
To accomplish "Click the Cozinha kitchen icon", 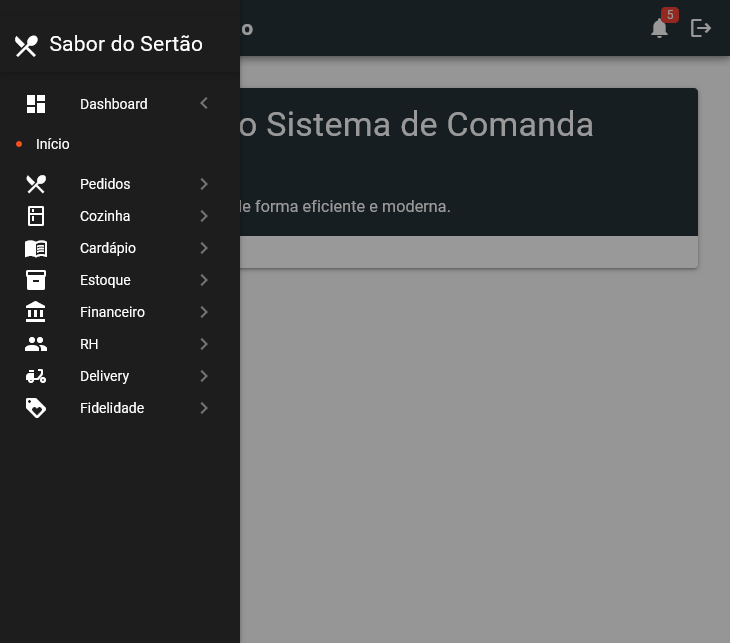I will tap(36, 216).
